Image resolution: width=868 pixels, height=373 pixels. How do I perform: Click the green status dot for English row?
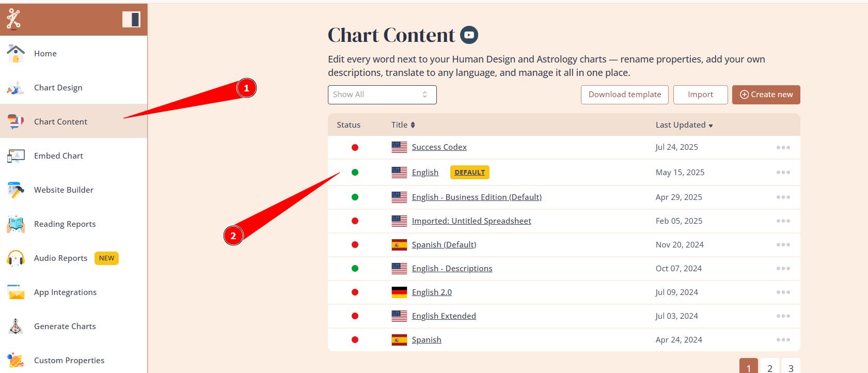click(x=355, y=173)
